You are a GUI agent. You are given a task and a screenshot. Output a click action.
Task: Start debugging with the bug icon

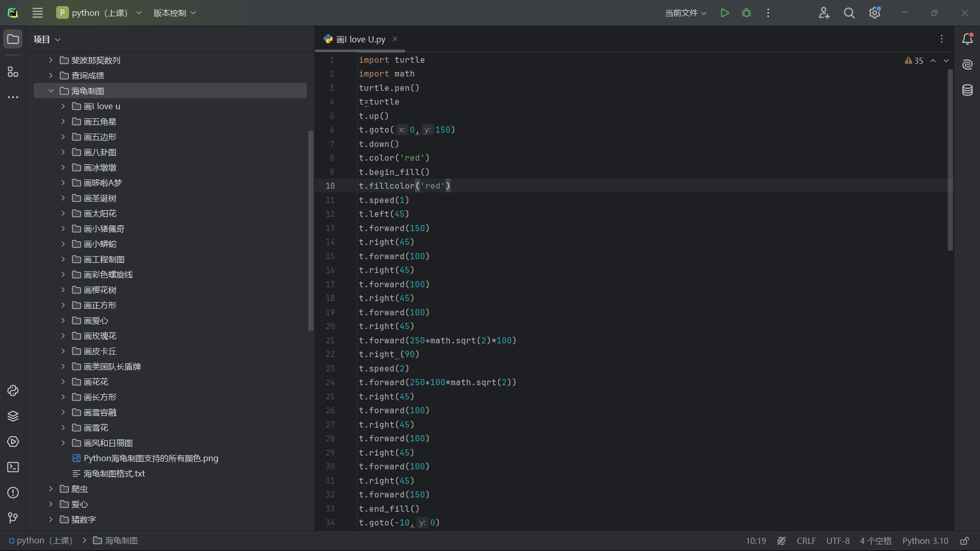(x=746, y=13)
